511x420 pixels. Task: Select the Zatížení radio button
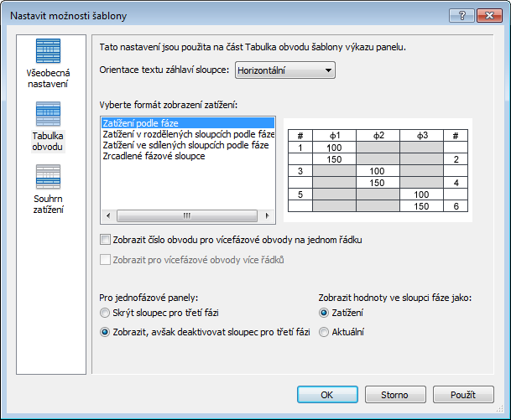coord(324,313)
